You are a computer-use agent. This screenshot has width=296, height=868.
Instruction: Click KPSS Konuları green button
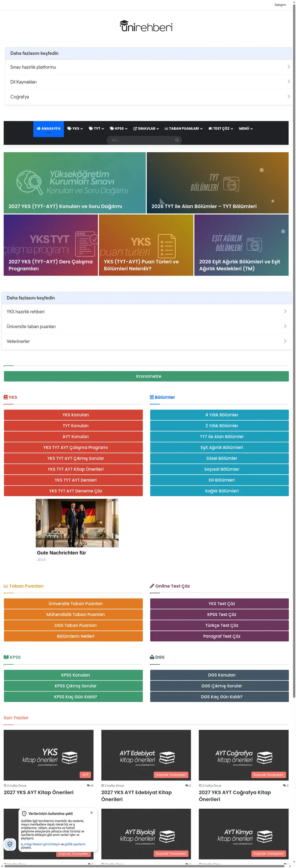73,675
